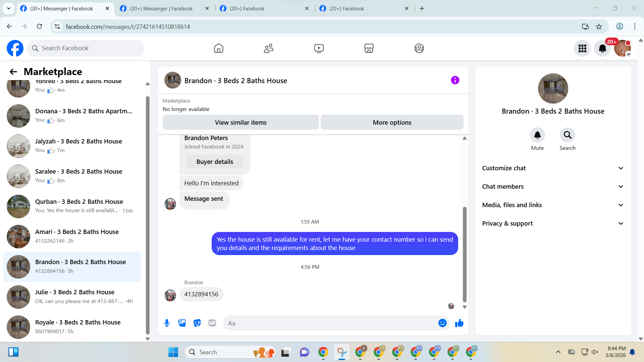Image resolution: width=644 pixels, height=362 pixels.
Task: Attach a photo using the image icon
Action: point(182,323)
